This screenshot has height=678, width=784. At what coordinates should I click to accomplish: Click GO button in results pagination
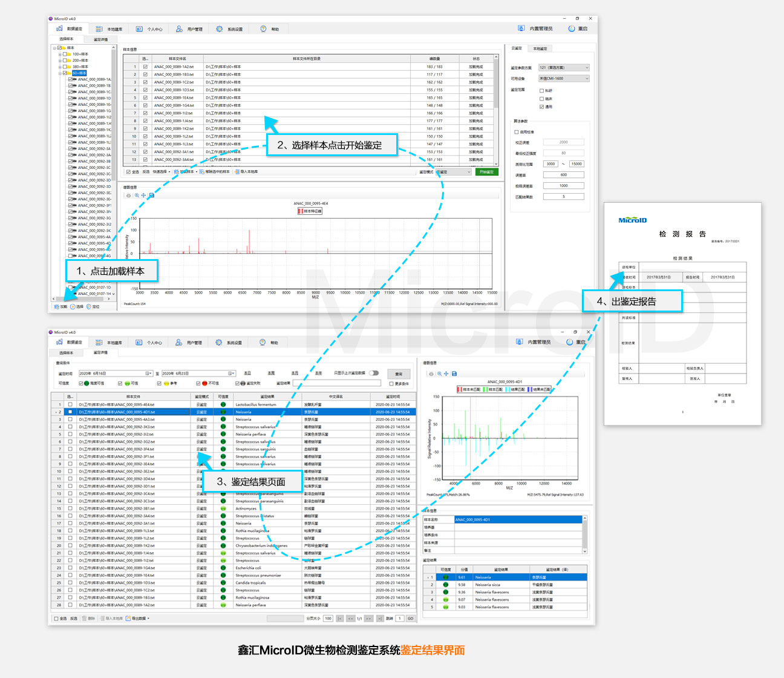coord(410,618)
